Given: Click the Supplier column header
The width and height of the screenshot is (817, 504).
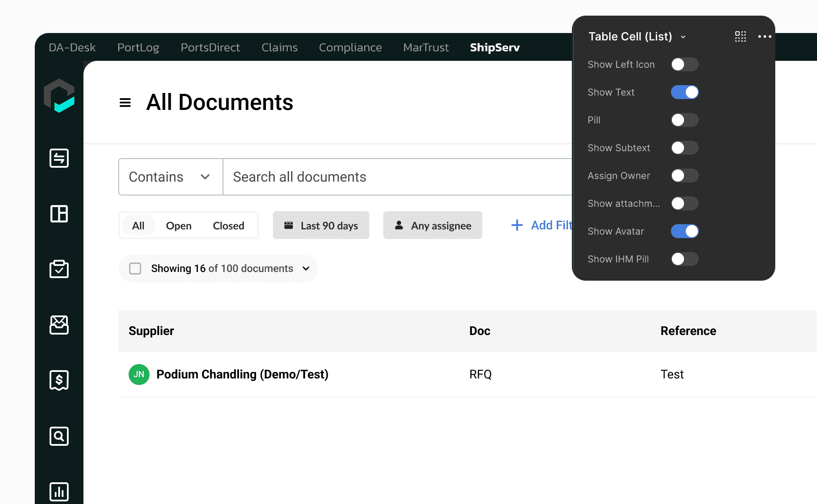Looking at the screenshot, I should point(151,331).
